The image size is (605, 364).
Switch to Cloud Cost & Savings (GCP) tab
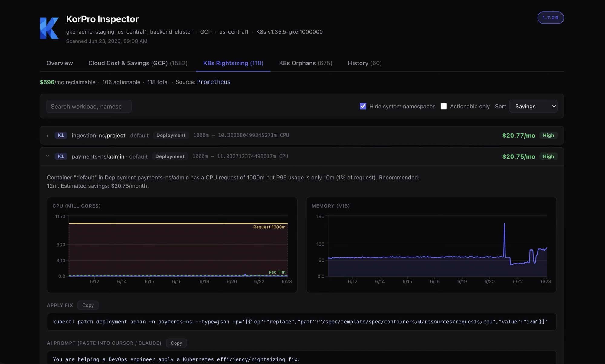138,63
